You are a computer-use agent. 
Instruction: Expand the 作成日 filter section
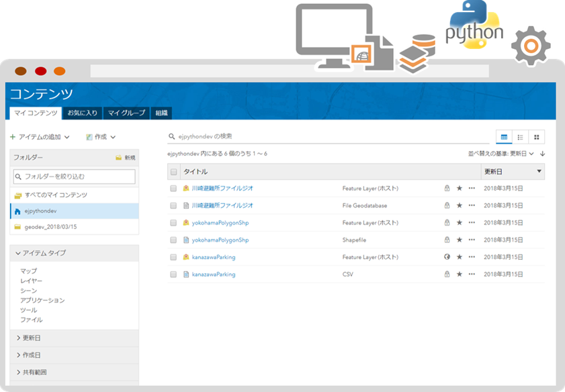point(75,355)
